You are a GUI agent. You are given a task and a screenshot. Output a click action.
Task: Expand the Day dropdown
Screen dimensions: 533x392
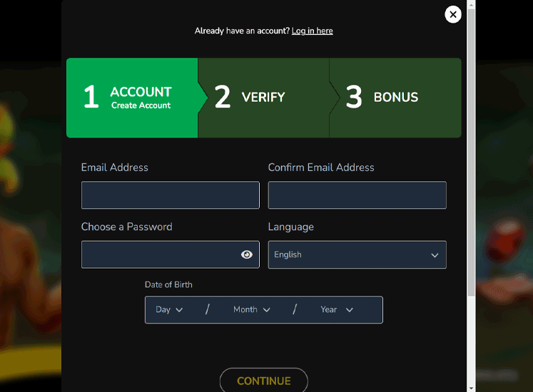pos(169,310)
